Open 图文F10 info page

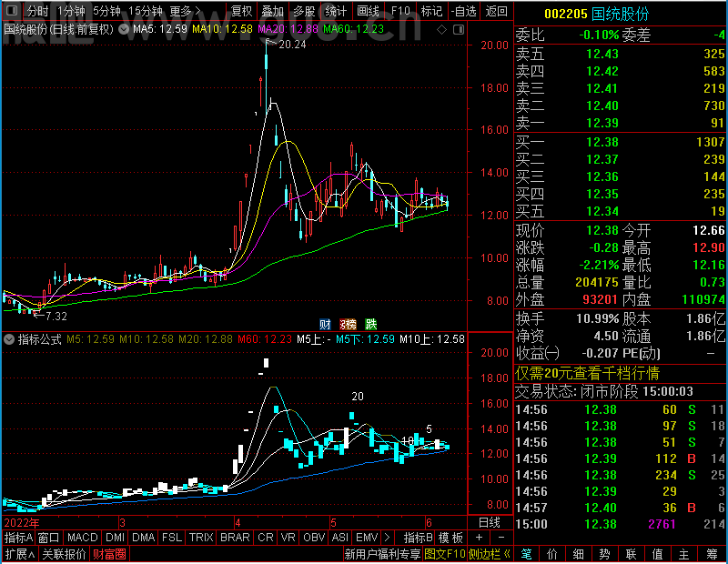(x=444, y=554)
